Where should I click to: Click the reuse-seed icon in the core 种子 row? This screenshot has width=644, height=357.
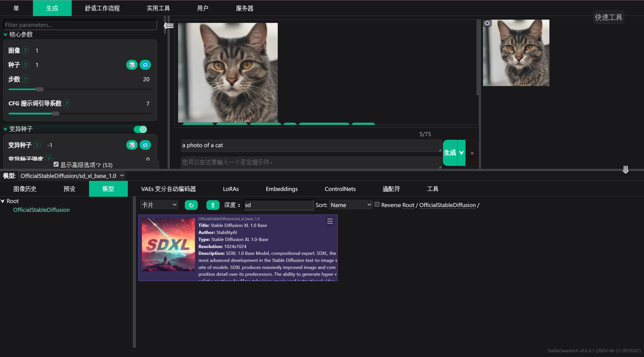click(x=145, y=65)
